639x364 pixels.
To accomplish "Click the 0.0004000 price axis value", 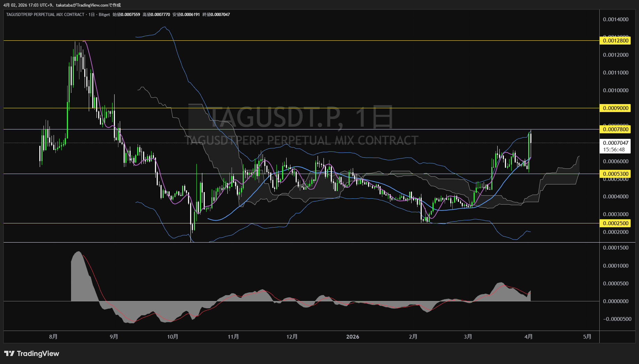I will pyautogui.click(x=616, y=197).
